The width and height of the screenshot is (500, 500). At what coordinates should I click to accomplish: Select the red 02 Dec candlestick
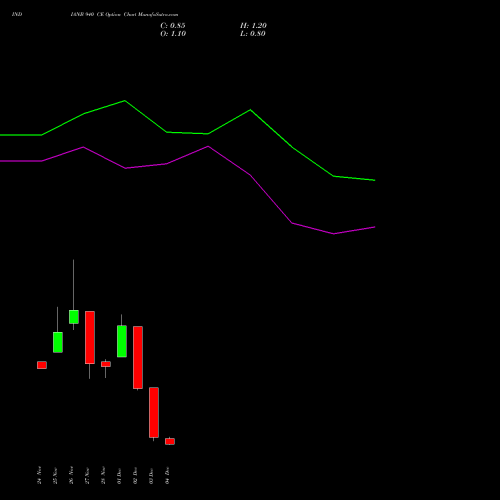138,357
